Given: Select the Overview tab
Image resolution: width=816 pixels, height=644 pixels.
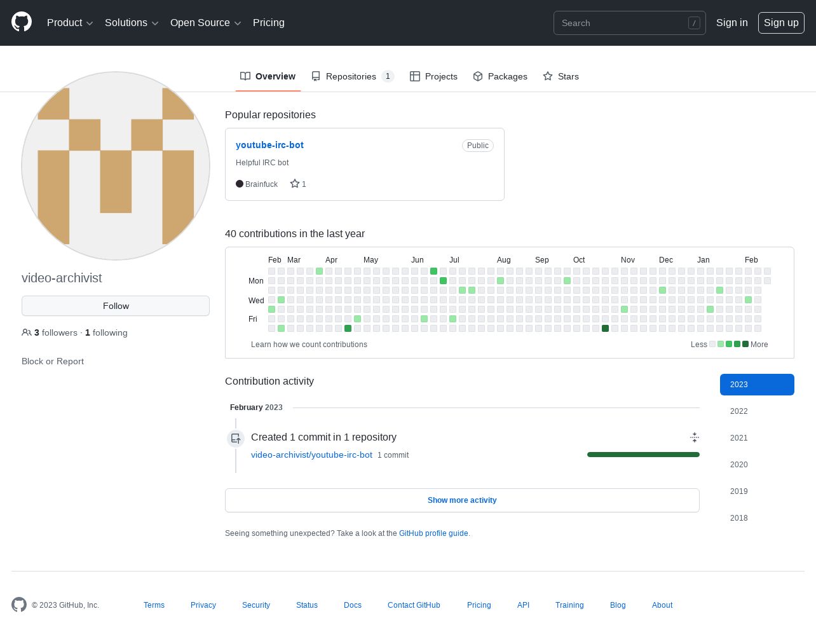Looking at the screenshot, I should [268, 76].
